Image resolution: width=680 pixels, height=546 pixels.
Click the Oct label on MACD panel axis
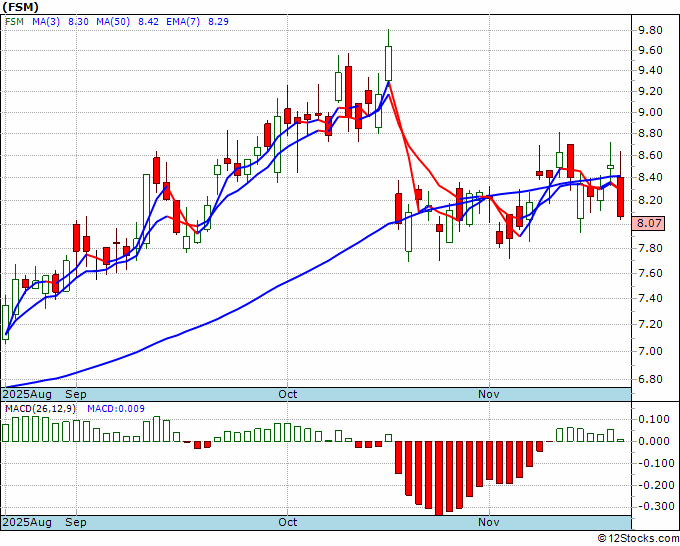click(288, 522)
